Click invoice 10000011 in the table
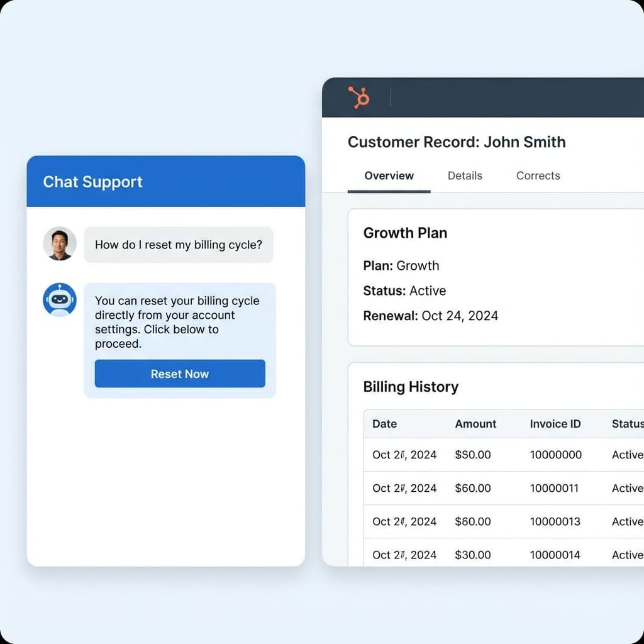The image size is (644, 644). tap(555, 488)
